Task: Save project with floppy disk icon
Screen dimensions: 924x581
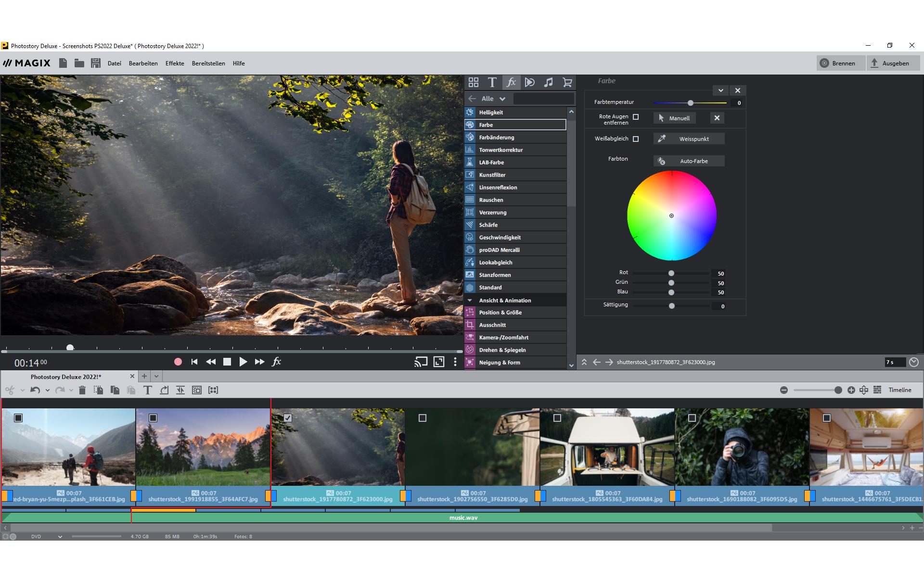Action: coord(96,63)
